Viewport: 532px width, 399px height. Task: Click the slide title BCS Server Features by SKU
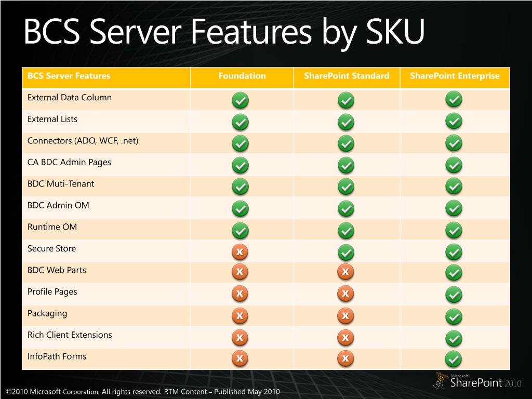pyautogui.click(x=224, y=32)
